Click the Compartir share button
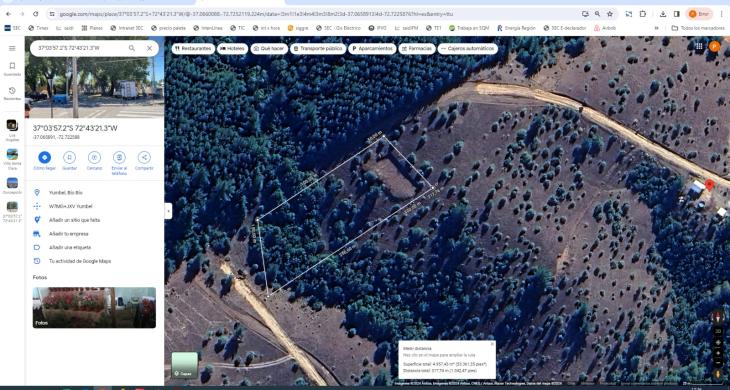Viewport: 730px width, 390px height. [144, 160]
